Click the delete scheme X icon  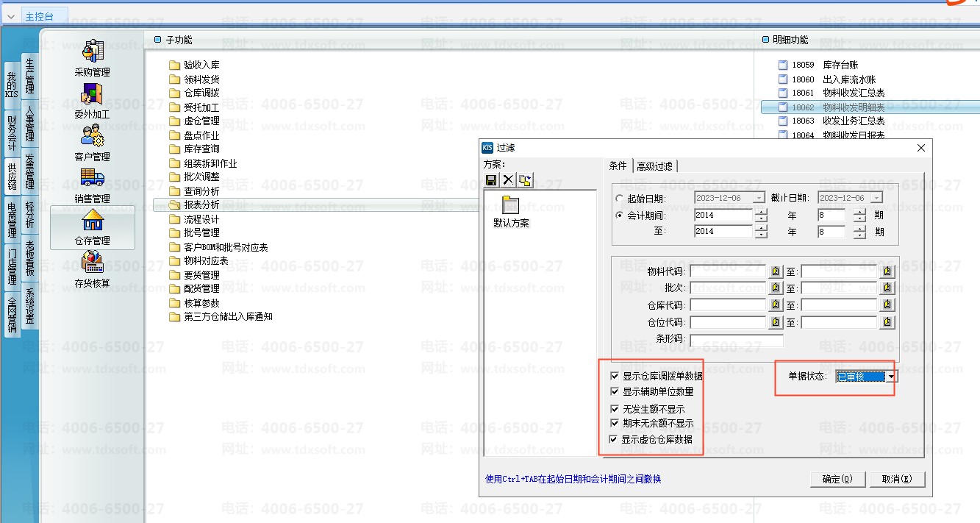pyautogui.click(x=508, y=180)
